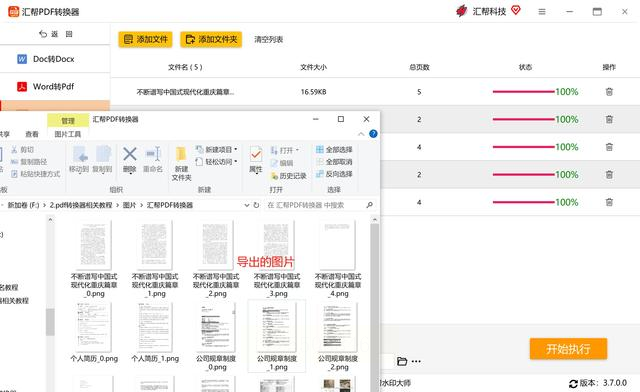Open the address bar history dropdown
Image resolution: width=640 pixels, height=392 pixels.
pyautogui.click(x=247, y=205)
